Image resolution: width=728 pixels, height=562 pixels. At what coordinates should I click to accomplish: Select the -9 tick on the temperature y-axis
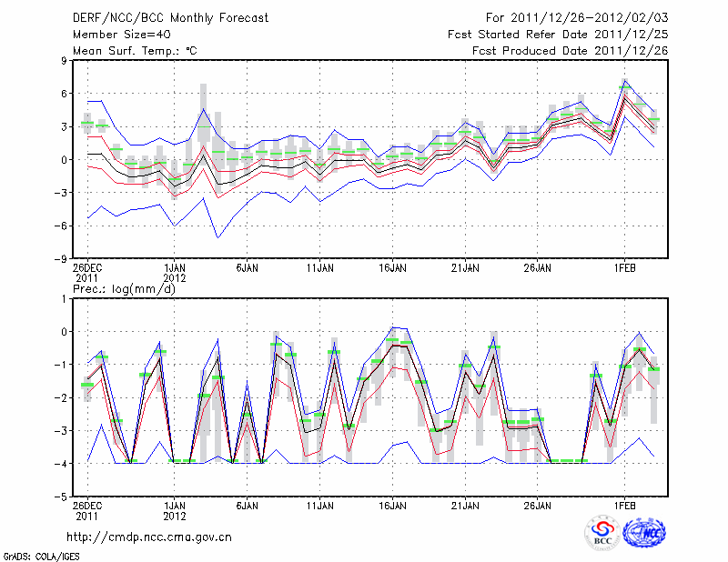[61, 258]
